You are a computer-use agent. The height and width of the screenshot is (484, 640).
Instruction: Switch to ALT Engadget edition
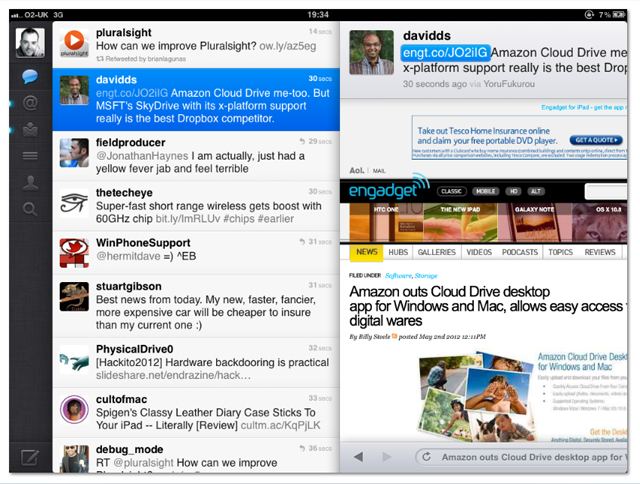pos(536,191)
